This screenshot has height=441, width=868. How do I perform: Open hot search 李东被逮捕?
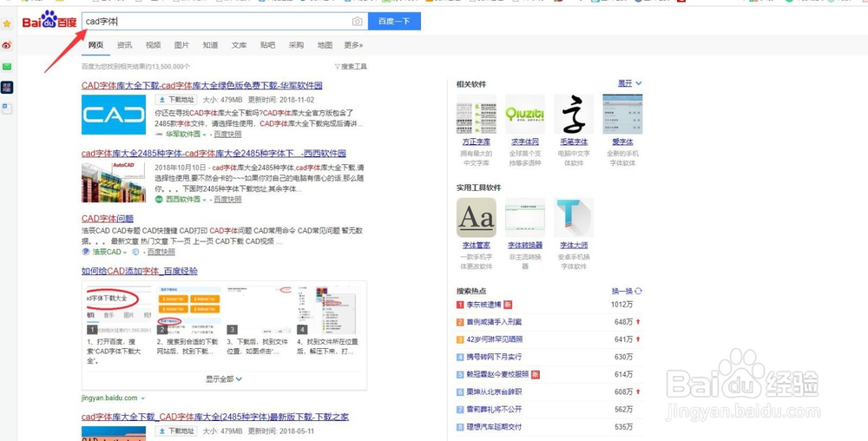tap(483, 305)
